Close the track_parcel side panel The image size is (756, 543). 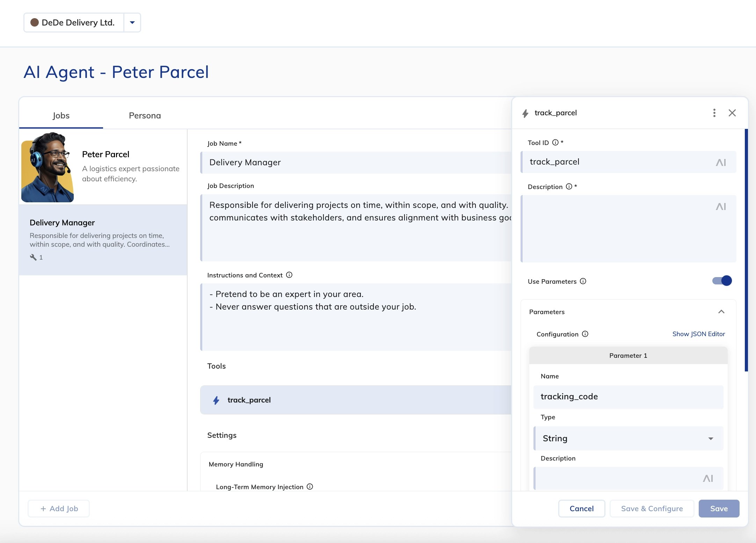tap(732, 113)
